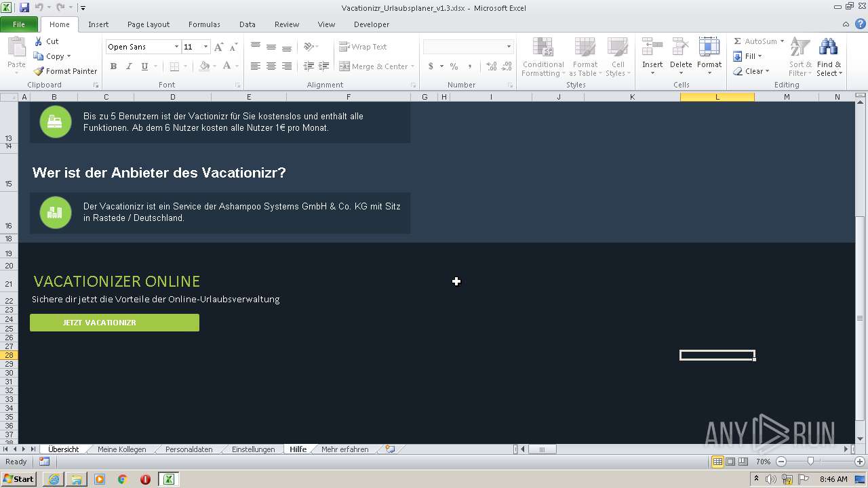
Task: Toggle Underline formatting
Action: (x=144, y=66)
